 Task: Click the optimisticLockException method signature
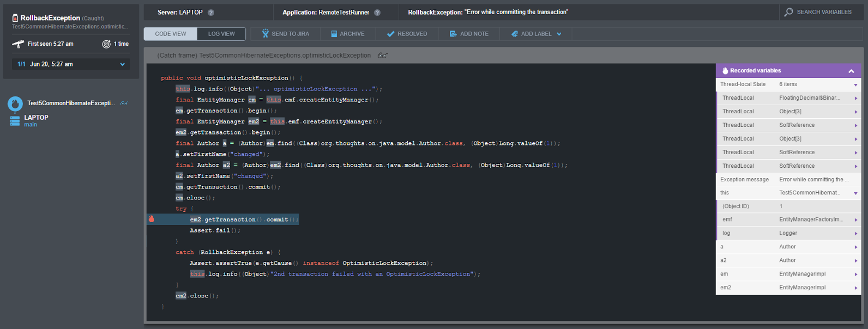click(231, 78)
